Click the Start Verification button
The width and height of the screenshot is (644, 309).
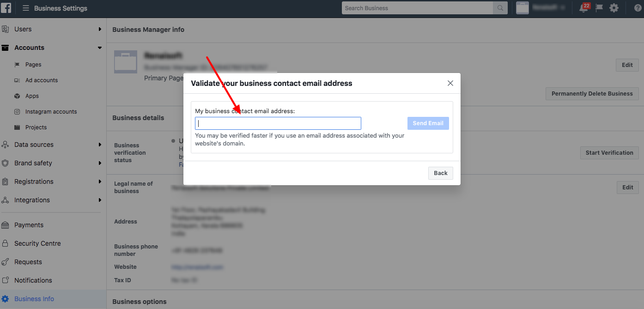[609, 153]
